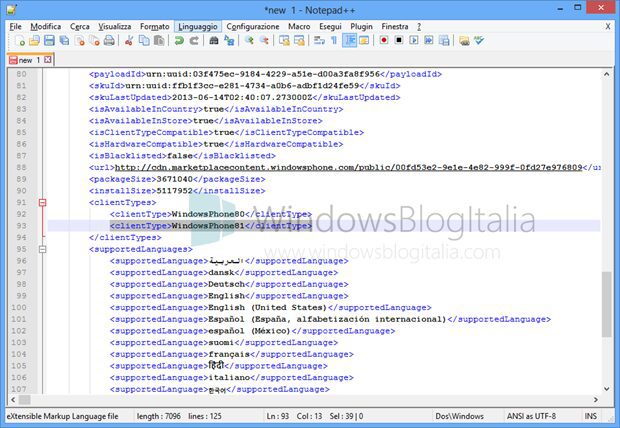Undo the last edit with green arrow

coord(179,40)
